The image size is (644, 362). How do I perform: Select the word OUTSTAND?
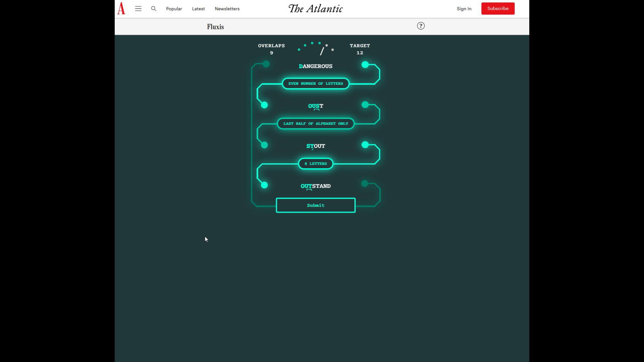pyautogui.click(x=316, y=186)
